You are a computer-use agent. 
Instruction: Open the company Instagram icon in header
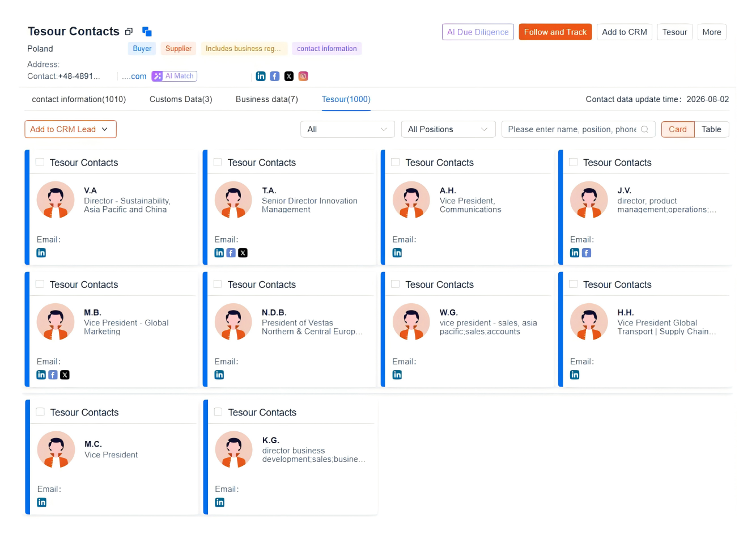[x=303, y=76]
